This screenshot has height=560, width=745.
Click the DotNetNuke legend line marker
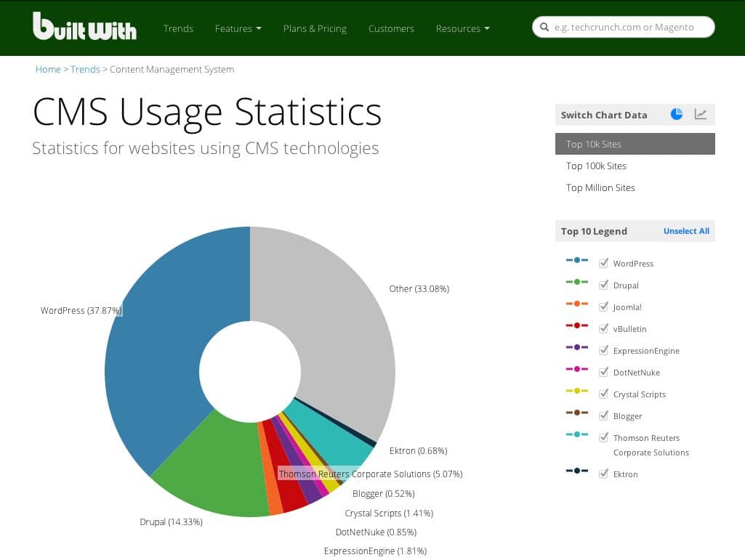(577, 369)
